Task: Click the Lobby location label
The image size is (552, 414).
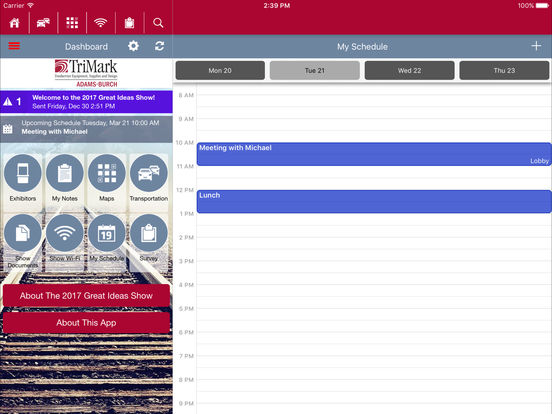Action: point(539,161)
